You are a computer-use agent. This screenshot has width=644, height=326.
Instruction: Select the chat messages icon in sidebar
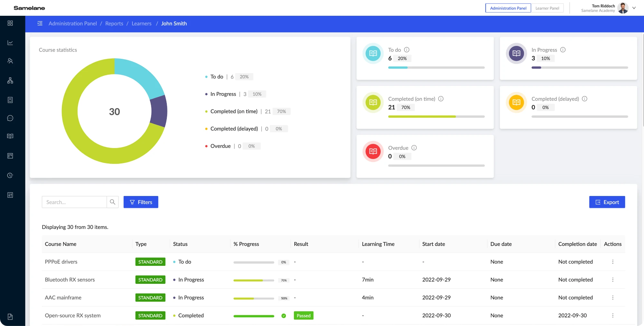coord(10,118)
